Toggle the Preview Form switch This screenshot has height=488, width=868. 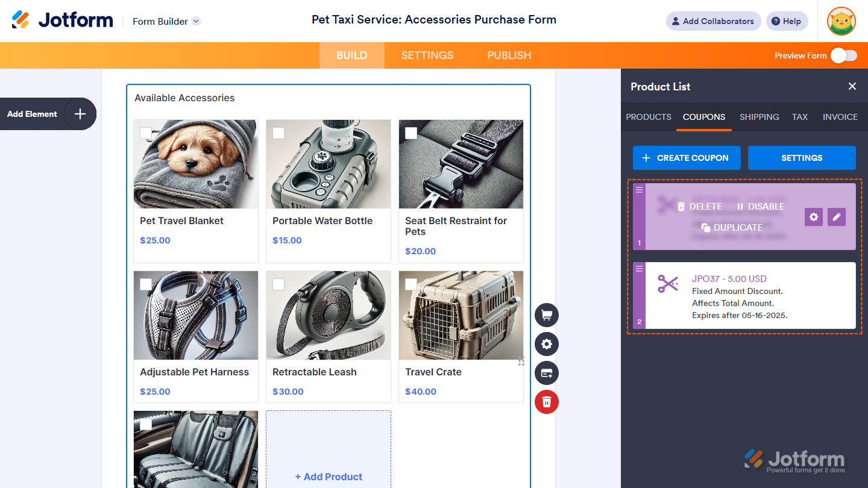click(843, 55)
